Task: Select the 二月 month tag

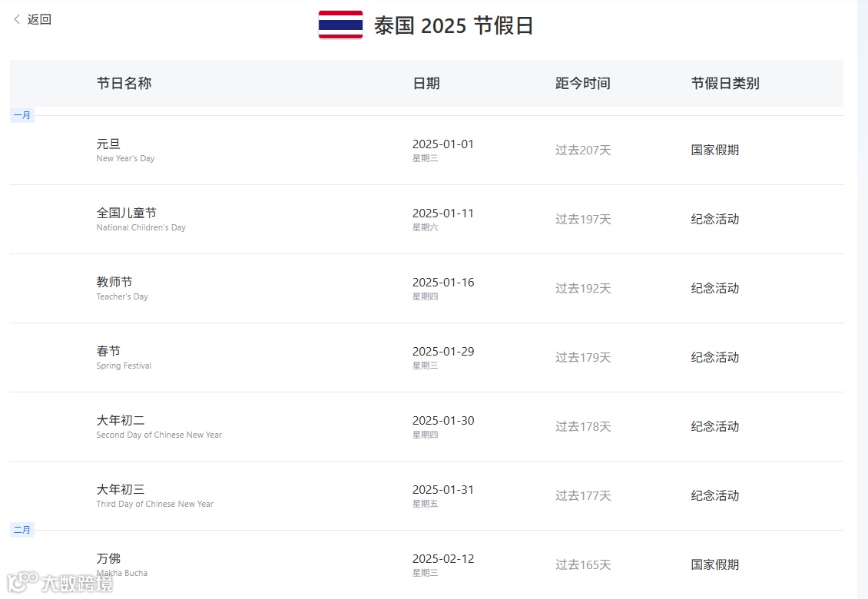Action: [x=22, y=530]
